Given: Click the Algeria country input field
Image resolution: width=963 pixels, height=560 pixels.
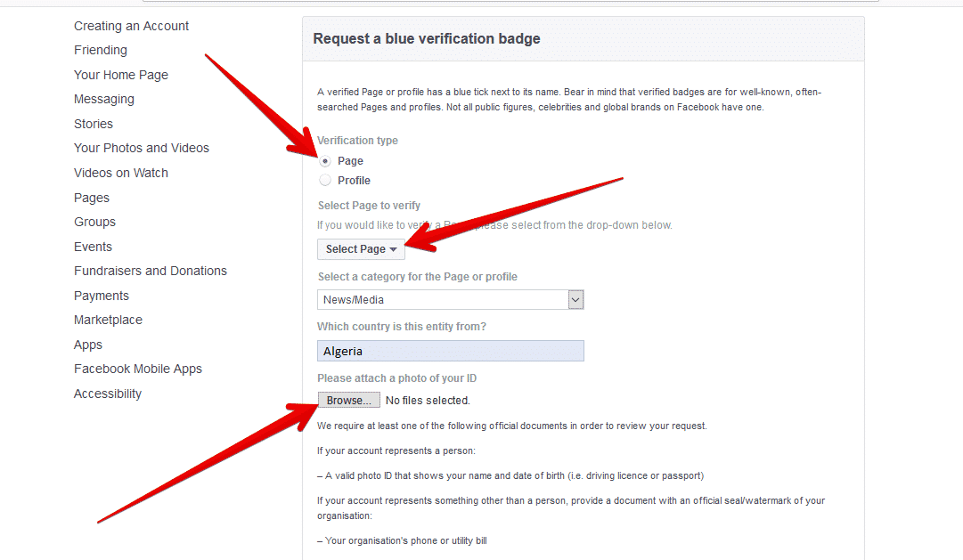Looking at the screenshot, I should pos(450,351).
